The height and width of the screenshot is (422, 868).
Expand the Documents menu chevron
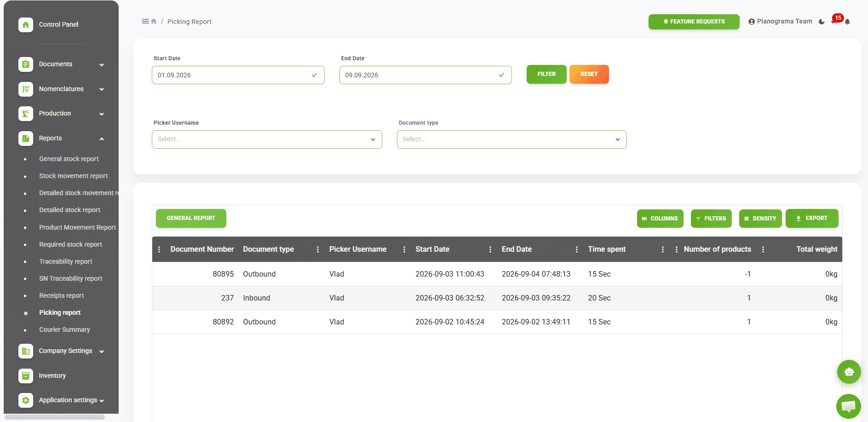pos(102,65)
